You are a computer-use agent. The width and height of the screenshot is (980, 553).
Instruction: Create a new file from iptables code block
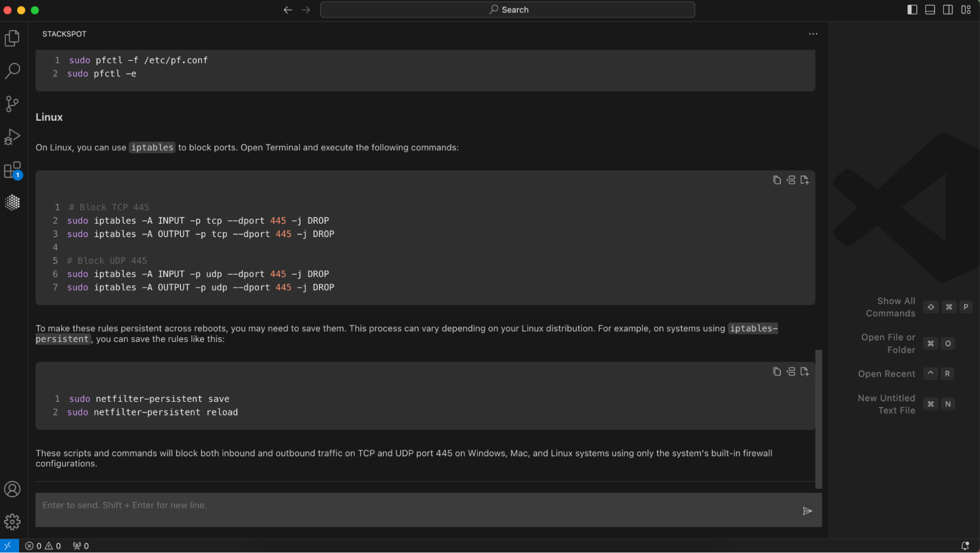[x=804, y=180]
